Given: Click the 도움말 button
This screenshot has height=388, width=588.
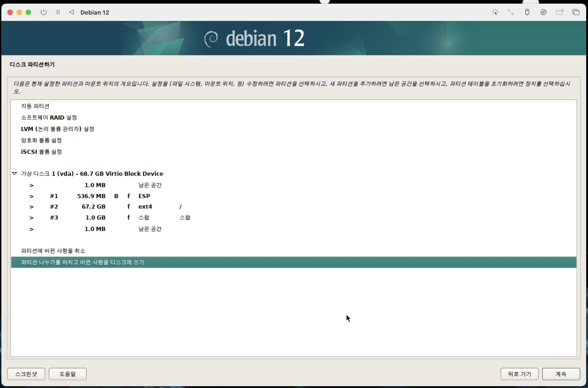Looking at the screenshot, I should tap(68, 374).
